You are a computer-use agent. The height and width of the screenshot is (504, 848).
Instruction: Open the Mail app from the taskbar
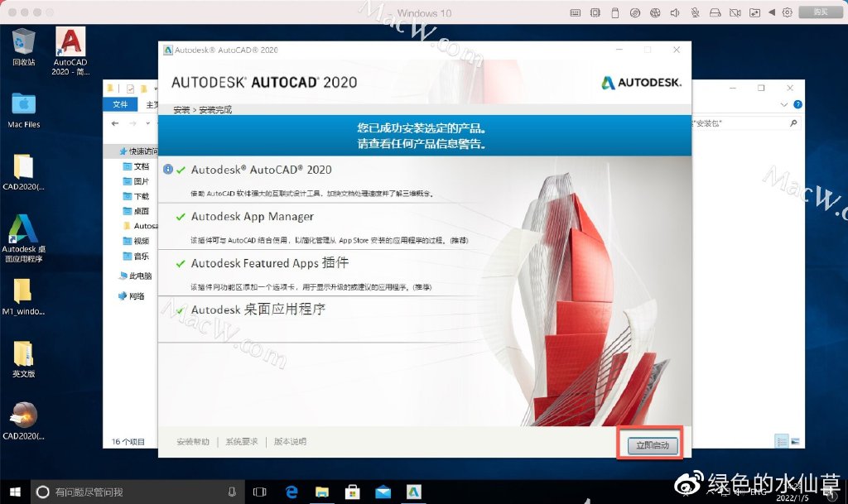pyautogui.click(x=383, y=491)
